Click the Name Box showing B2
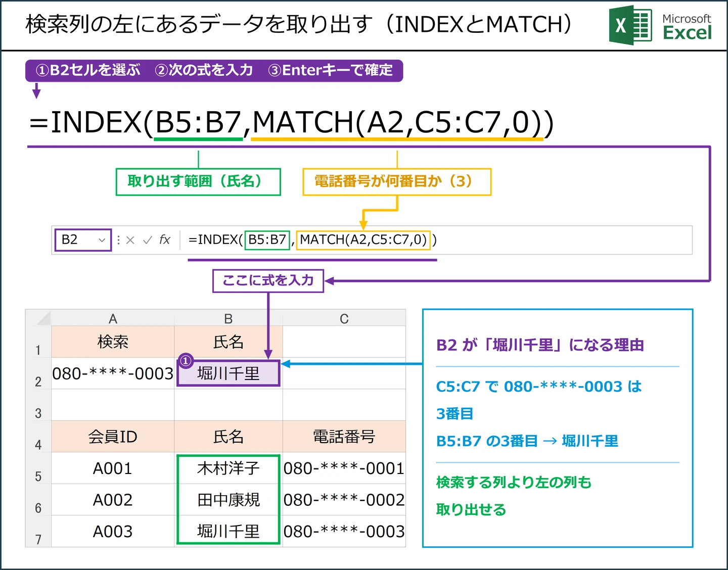 coord(83,240)
